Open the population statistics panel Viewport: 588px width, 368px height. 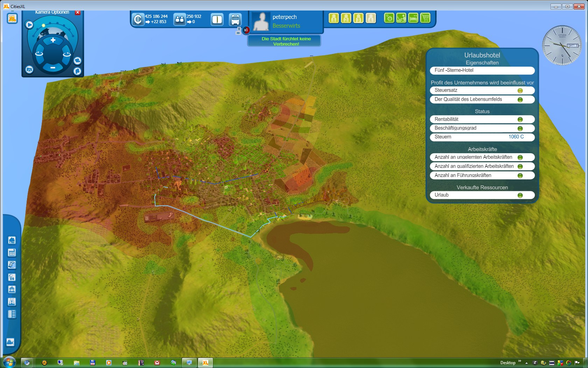(180, 19)
